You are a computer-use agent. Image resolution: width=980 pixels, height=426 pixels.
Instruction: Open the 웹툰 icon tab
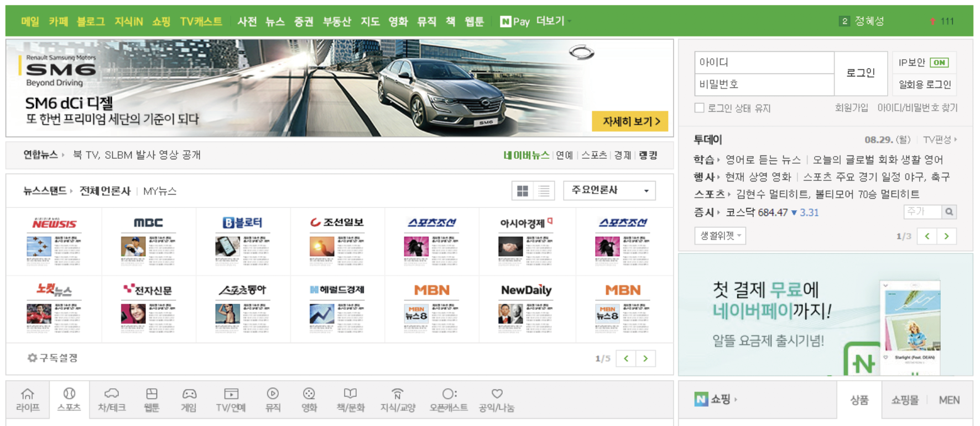152,400
